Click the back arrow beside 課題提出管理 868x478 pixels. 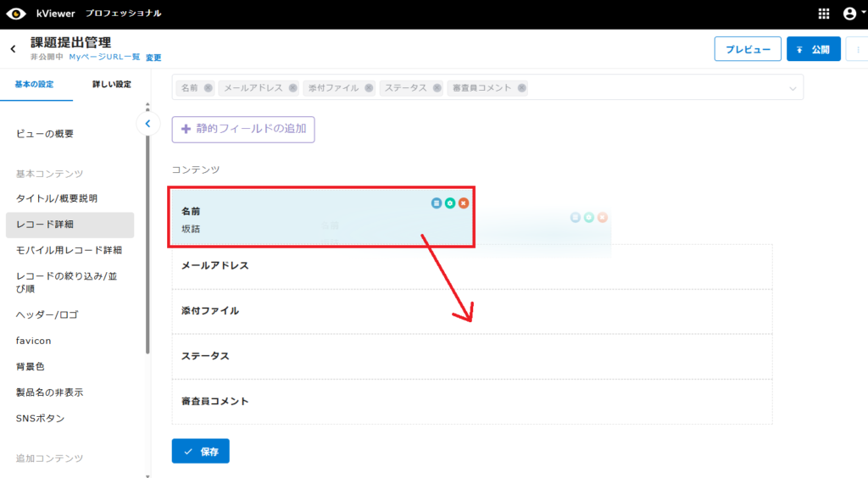pyautogui.click(x=13, y=49)
